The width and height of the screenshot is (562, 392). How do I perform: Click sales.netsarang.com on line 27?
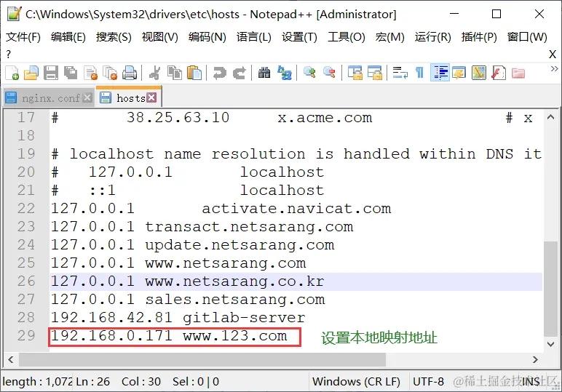pos(234,300)
